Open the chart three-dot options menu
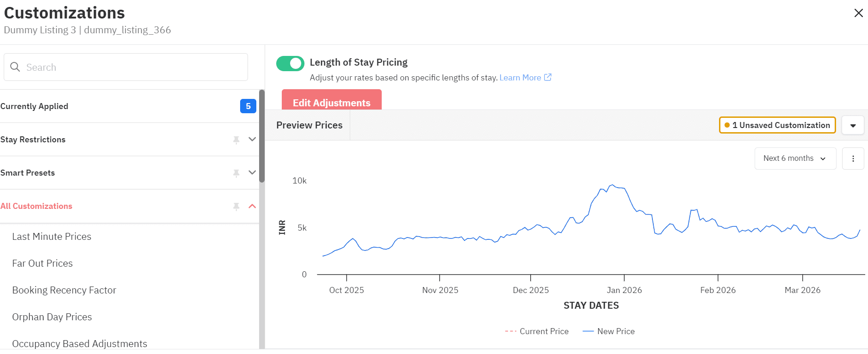Image resolution: width=868 pixels, height=354 pixels. point(853,159)
